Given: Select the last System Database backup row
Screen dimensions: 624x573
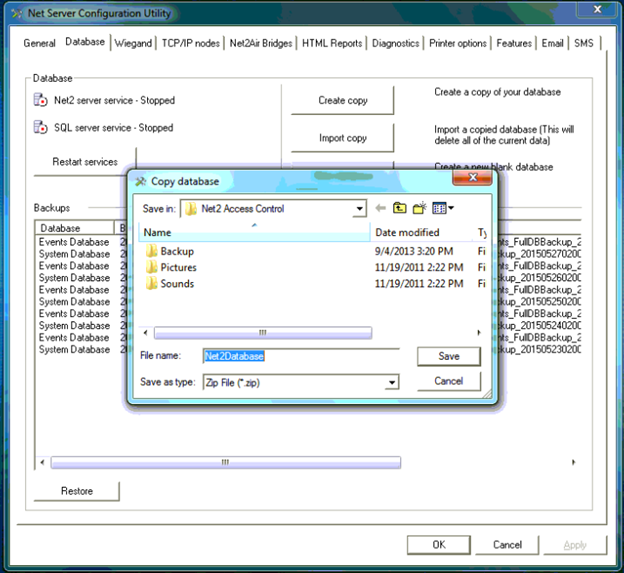Looking at the screenshot, I should click(74, 349).
